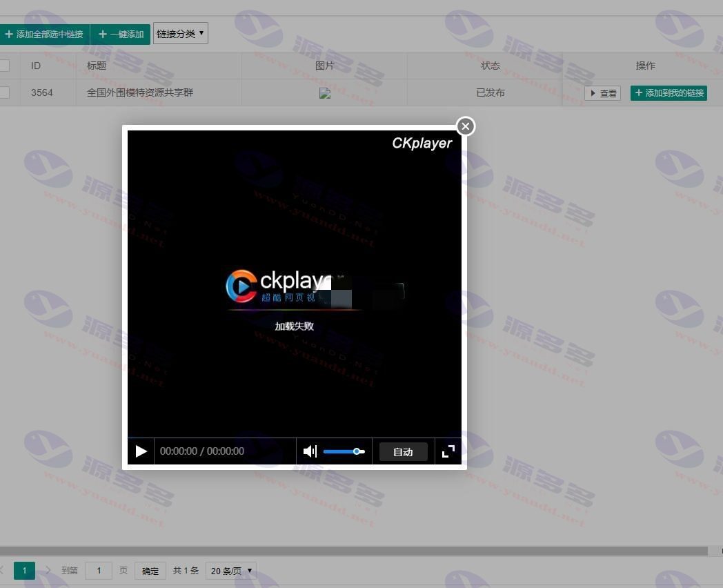Click the ID cell 3564
This screenshot has height=588, width=723.
[41, 92]
